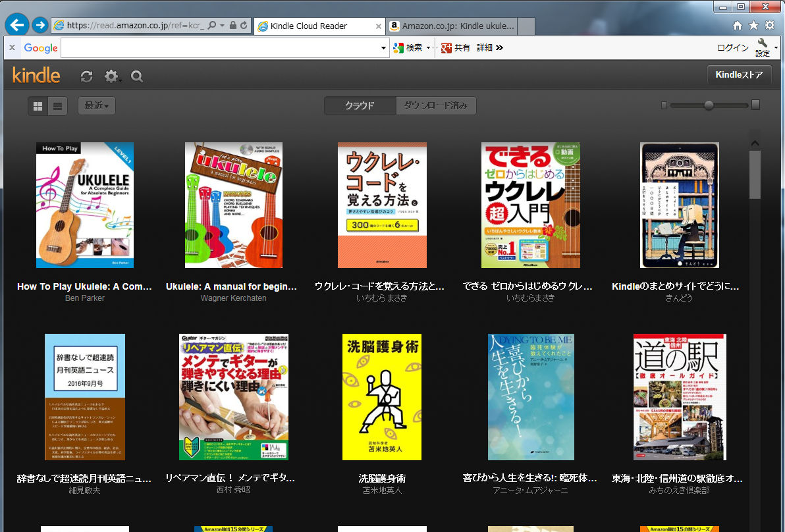The height and width of the screenshot is (532, 785).
Task: Click author name 苫米地英人
Action: [x=382, y=491]
